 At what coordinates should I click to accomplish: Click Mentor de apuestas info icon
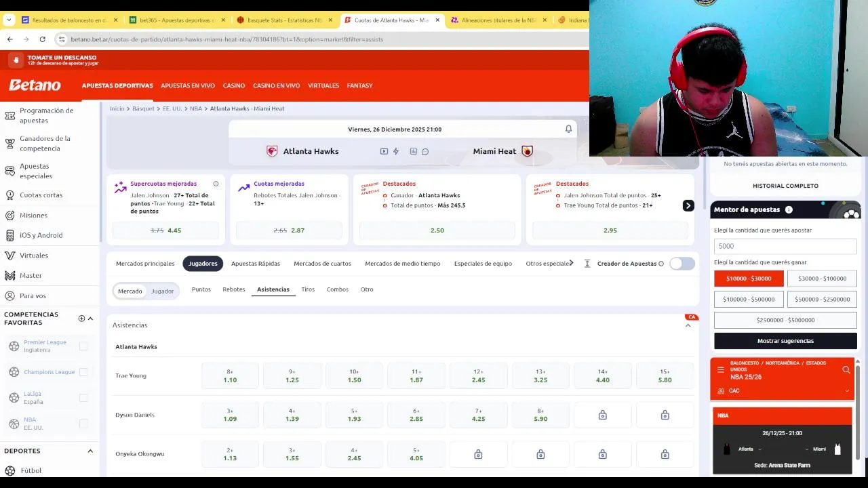tap(789, 210)
